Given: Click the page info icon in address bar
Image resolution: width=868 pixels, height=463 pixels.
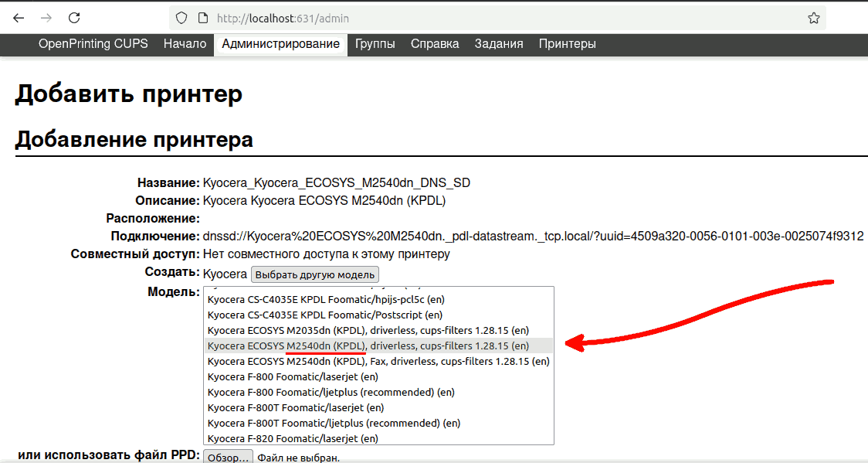Looking at the screenshot, I should (x=203, y=19).
